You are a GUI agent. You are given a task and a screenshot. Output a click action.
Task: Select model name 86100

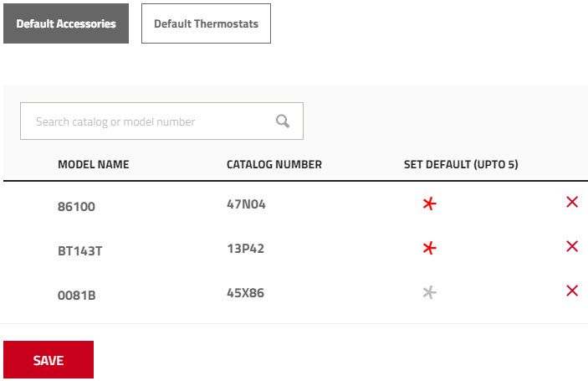point(76,207)
